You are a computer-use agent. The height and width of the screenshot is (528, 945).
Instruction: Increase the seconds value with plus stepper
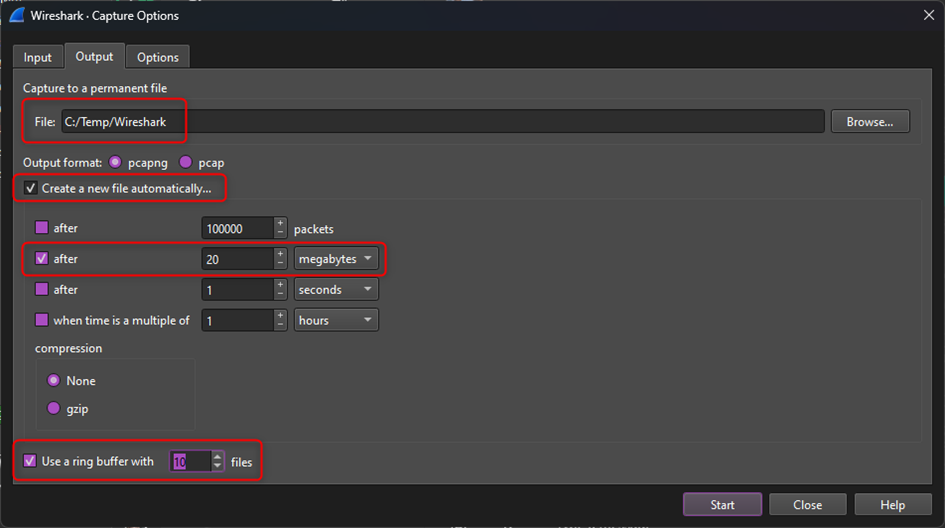[x=280, y=284]
